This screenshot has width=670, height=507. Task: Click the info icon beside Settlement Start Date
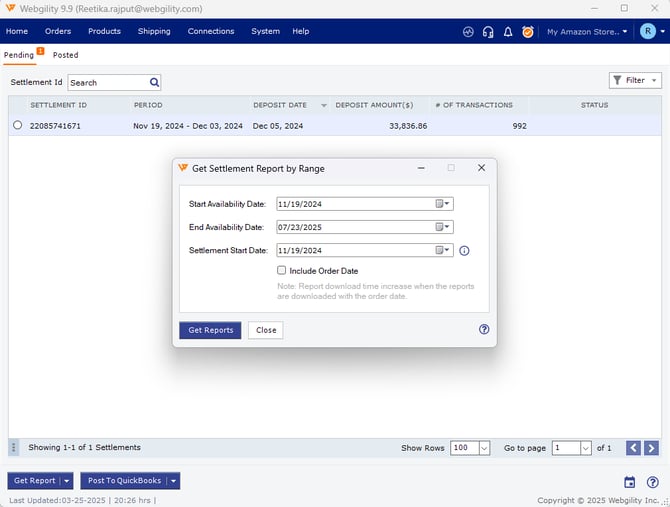(x=464, y=251)
